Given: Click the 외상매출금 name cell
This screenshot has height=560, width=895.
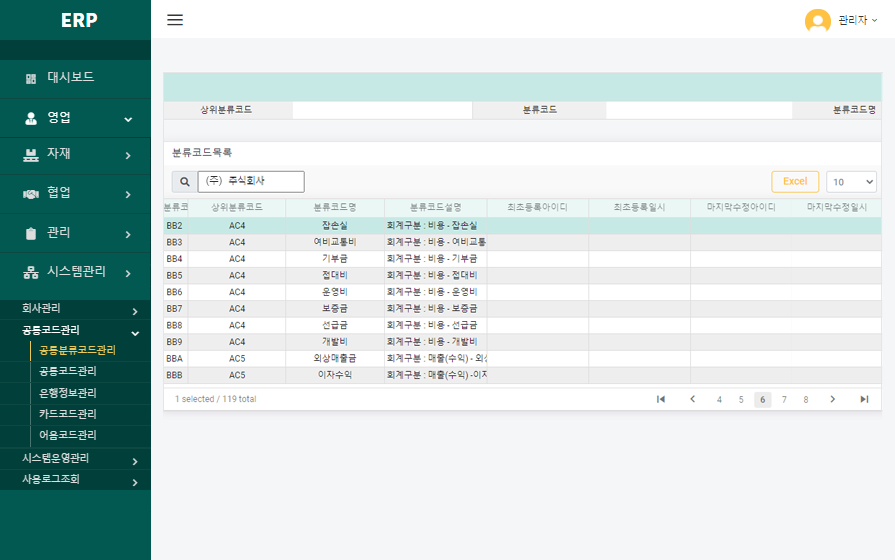Looking at the screenshot, I should click(334, 358).
